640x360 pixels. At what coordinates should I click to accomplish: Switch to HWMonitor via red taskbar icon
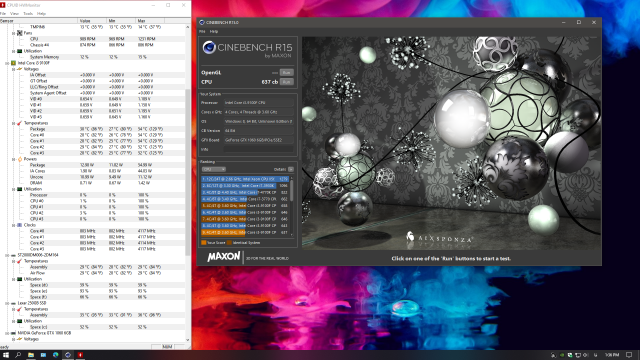point(80,355)
